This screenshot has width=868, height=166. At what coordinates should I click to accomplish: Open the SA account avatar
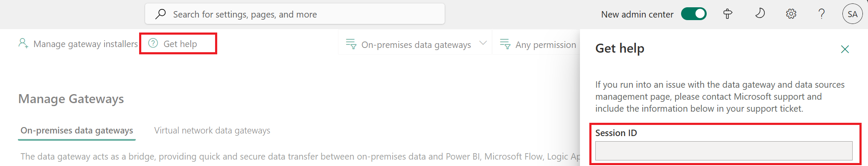[x=853, y=14]
